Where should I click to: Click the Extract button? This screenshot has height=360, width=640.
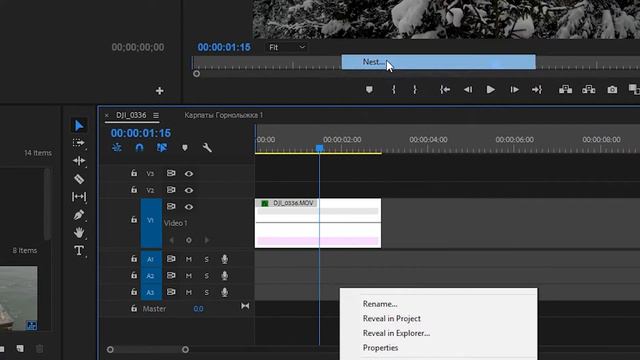coord(589,89)
